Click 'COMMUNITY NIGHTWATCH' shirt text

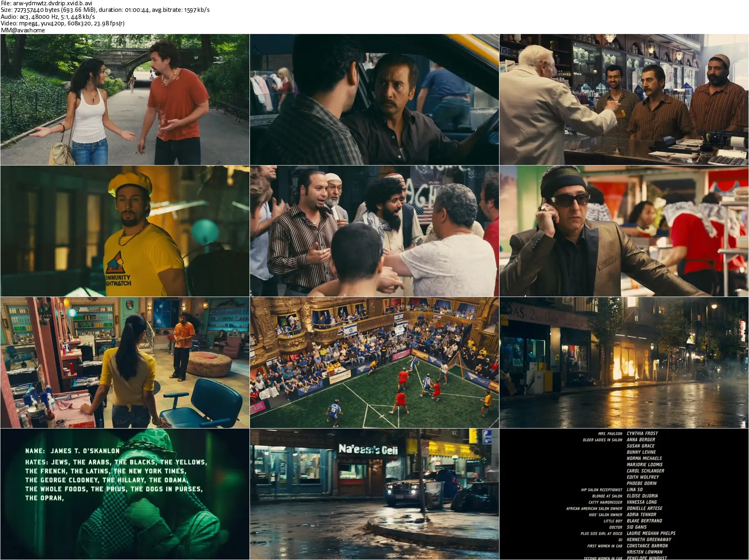(118, 280)
